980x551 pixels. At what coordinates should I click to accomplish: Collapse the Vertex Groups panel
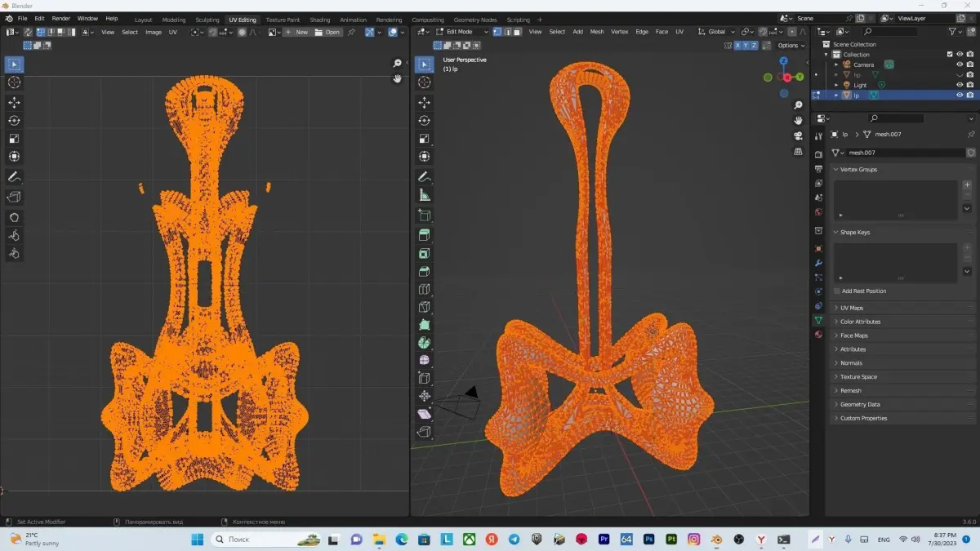[903, 169]
